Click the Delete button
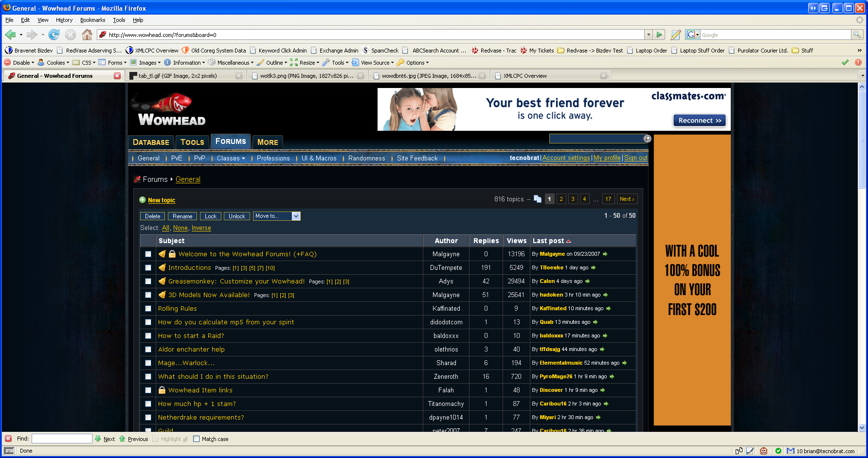 click(x=152, y=216)
